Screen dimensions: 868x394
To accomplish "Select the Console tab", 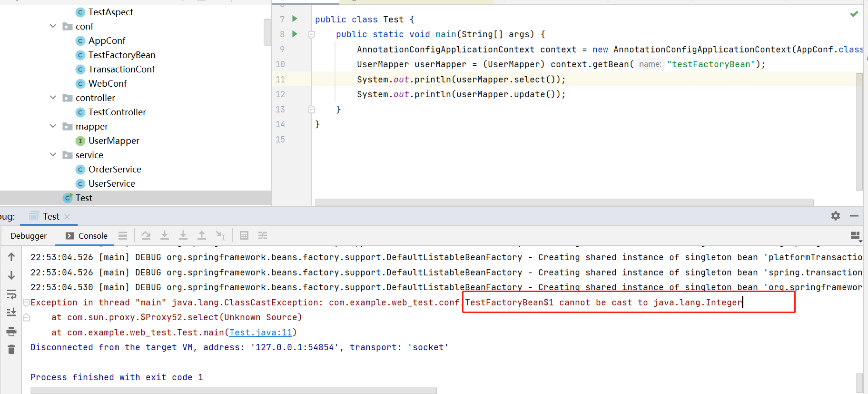I will pos(87,236).
